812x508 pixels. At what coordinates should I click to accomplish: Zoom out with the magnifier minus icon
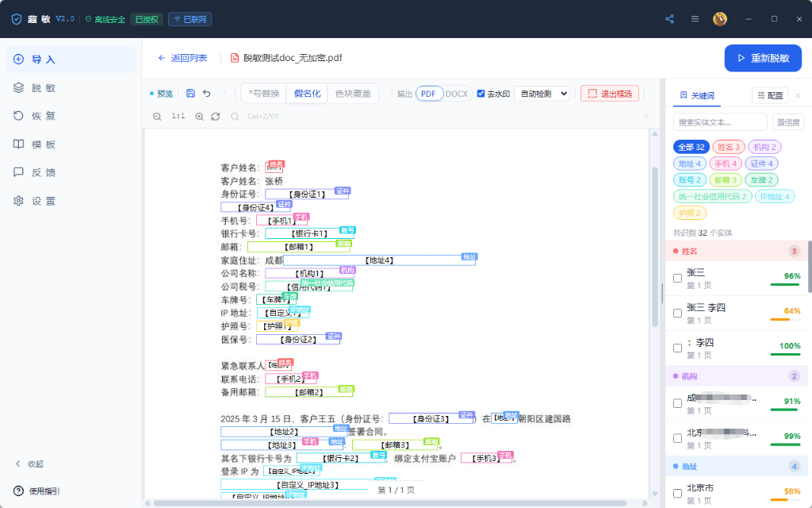[x=157, y=117]
